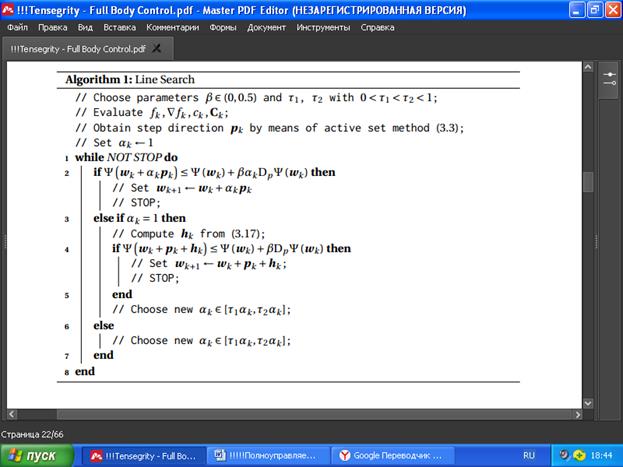
Task: Open the Windows пуск Start button
Action: coord(37,455)
